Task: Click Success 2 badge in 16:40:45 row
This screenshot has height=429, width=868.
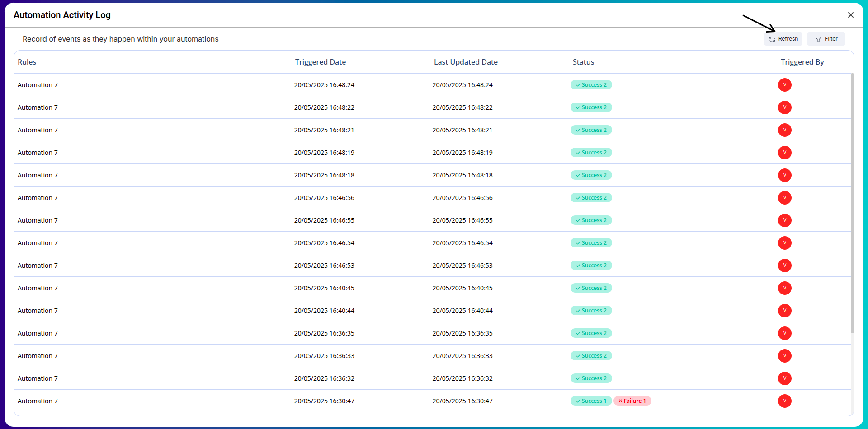Action: 591,288
